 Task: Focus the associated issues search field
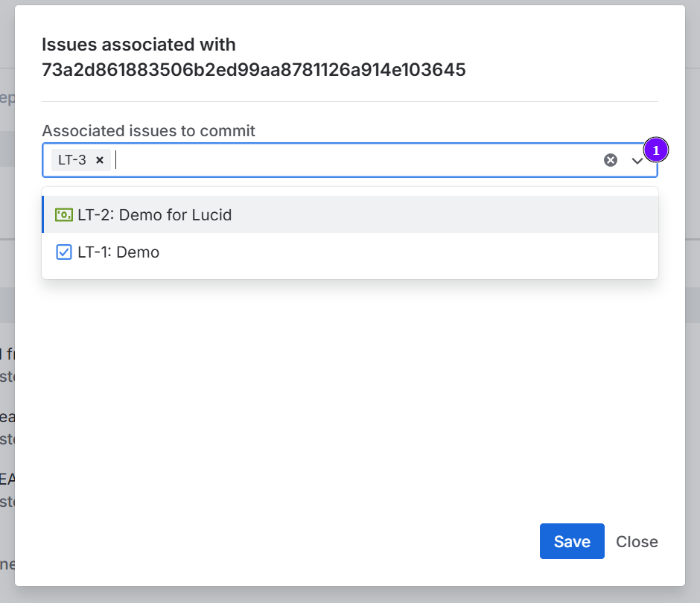pos(357,160)
